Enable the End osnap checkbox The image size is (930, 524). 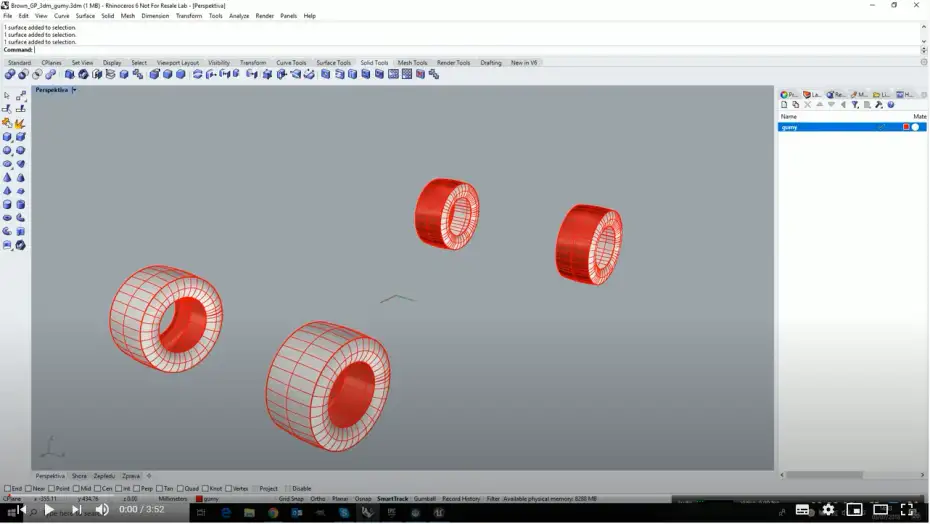point(8,489)
